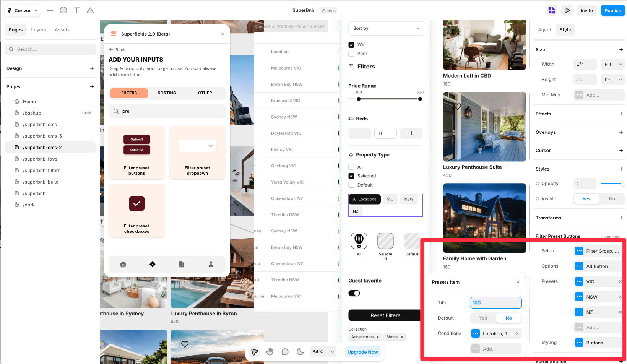Click the Invite button
The height and width of the screenshot is (364, 627).
pos(586,10)
